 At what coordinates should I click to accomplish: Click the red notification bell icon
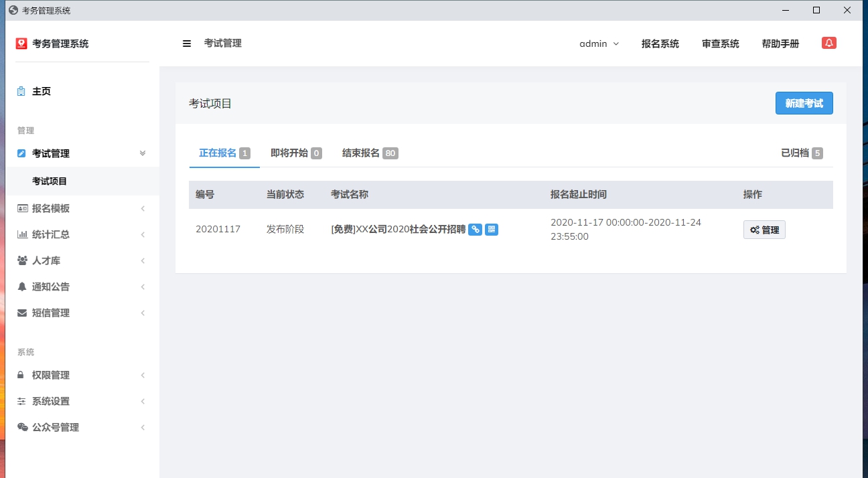(x=829, y=42)
